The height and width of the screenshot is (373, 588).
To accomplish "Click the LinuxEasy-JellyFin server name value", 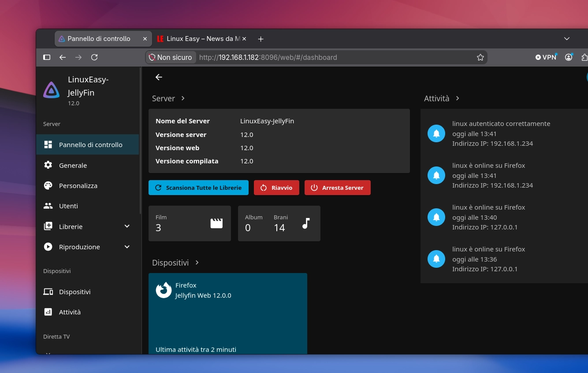I will [267, 121].
